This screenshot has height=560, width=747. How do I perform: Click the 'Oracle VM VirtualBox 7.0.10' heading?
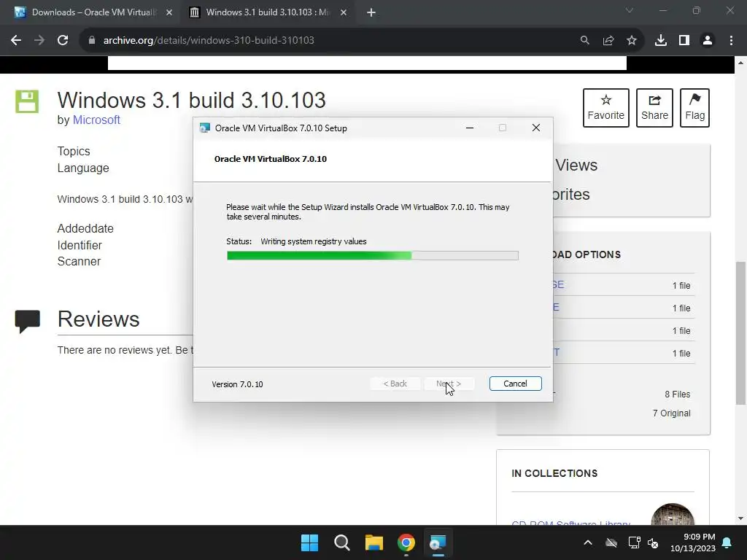(271, 159)
